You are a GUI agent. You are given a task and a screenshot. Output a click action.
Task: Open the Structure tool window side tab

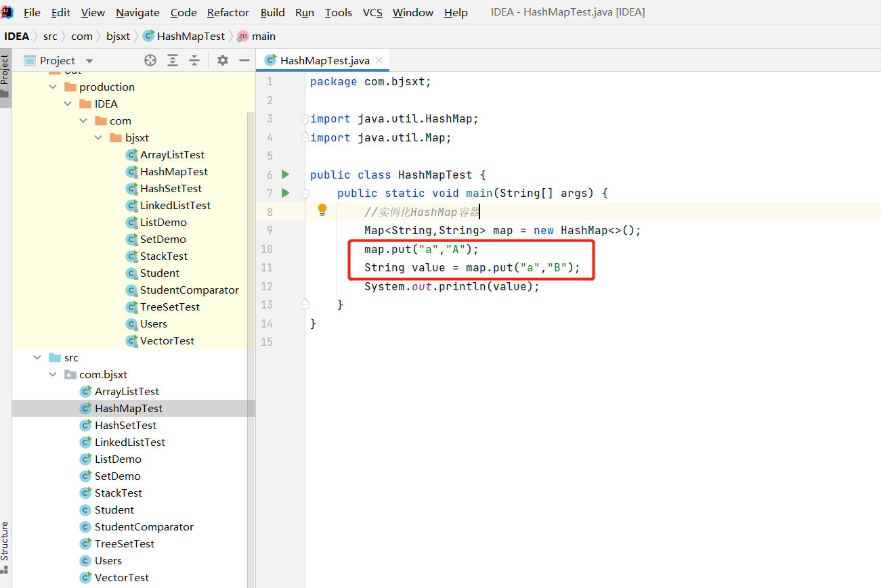[5, 547]
